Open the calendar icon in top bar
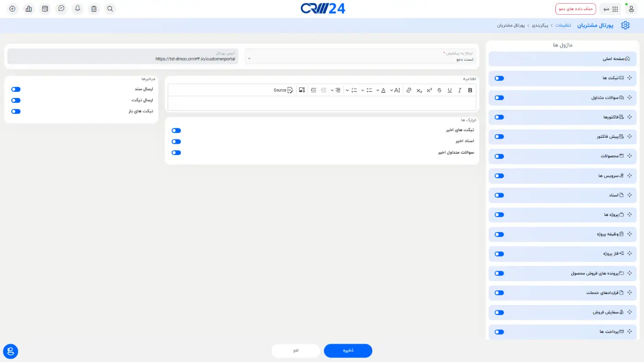The image size is (644, 362). point(45,9)
